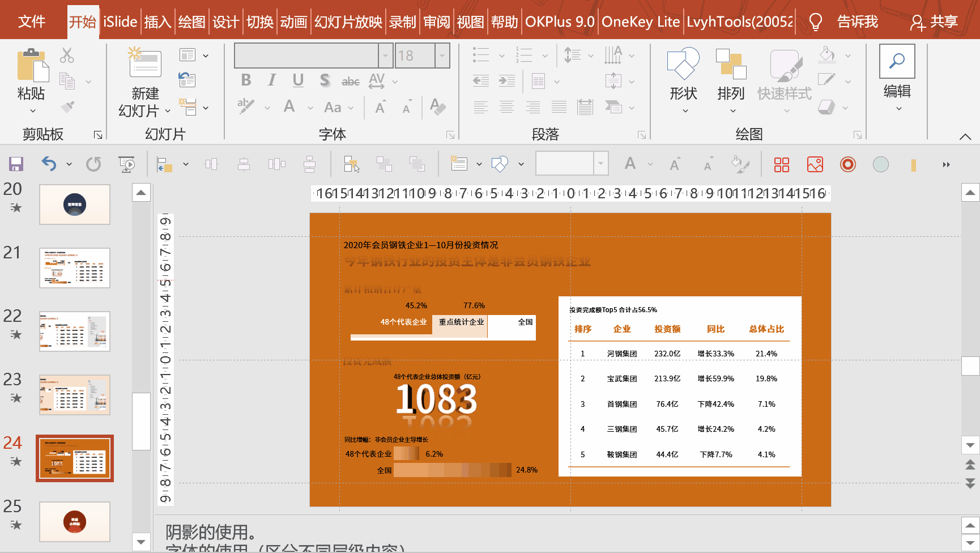980x553 pixels.
Task: Click the Center text alignment icon
Action: point(507,107)
